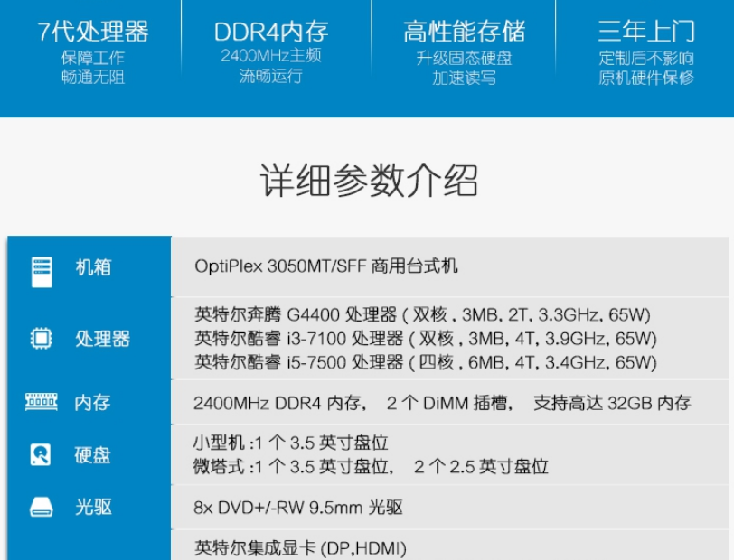Click the 英特尔奔腾 G4400 处理器 line
The width and height of the screenshot is (734, 560).
point(422,315)
